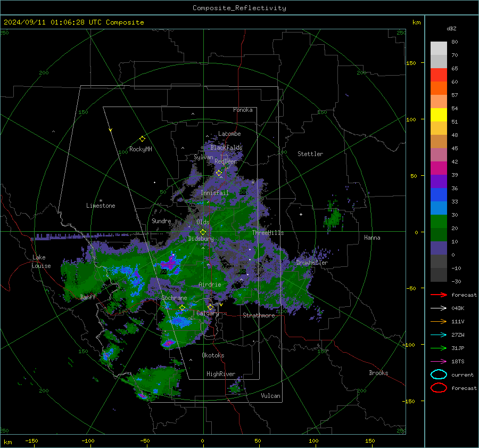Click the Calgary city label
Image resolution: width=479 pixels, height=448 pixels.
208,313
